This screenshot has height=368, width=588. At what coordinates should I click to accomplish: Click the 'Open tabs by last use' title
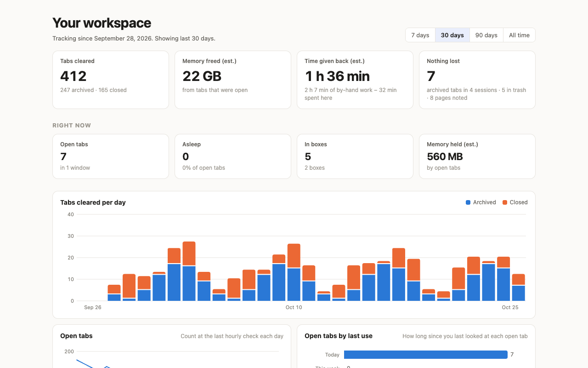tap(339, 336)
